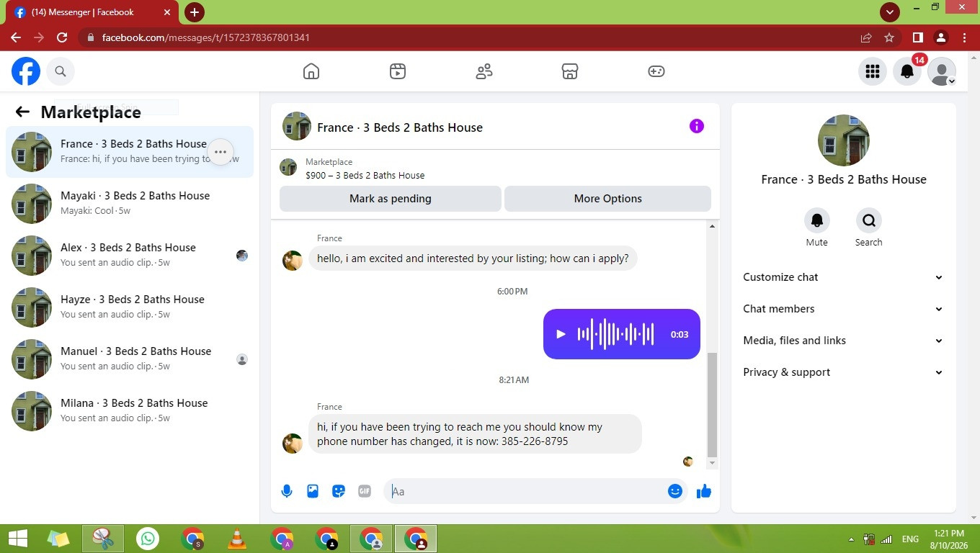This screenshot has height=553, width=980.
Task: Open the Windows Start menu
Action: pyautogui.click(x=18, y=539)
